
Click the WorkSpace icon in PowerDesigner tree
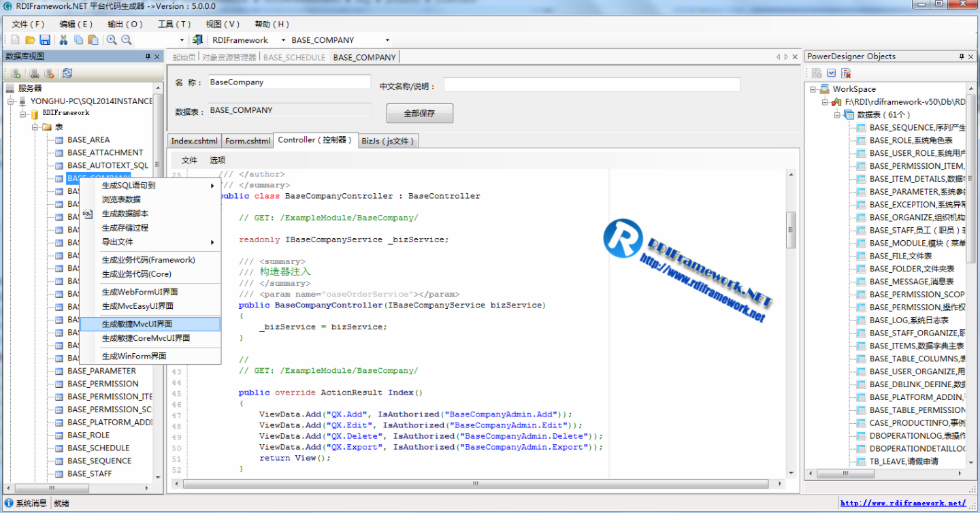click(825, 89)
